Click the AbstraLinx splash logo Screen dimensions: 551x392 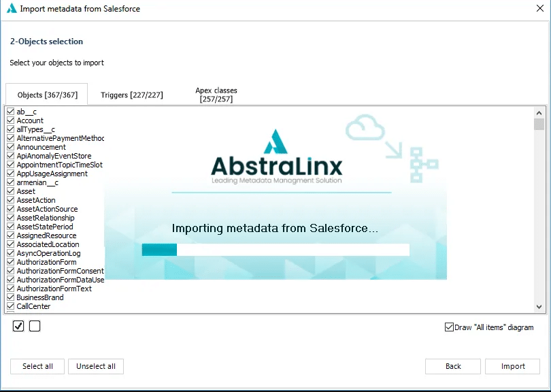[276, 157]
